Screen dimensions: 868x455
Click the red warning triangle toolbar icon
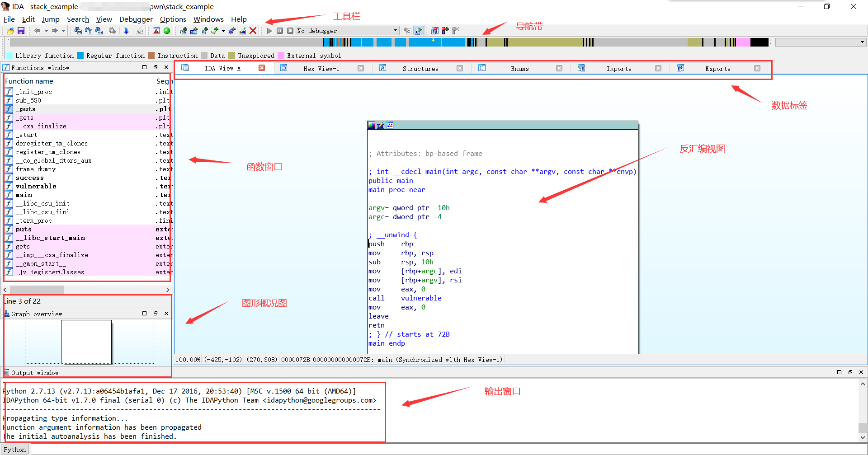coord(156,31)
